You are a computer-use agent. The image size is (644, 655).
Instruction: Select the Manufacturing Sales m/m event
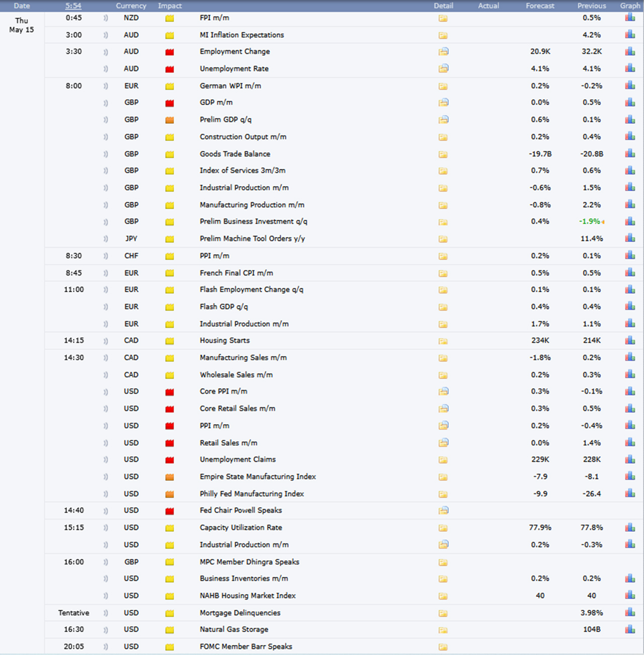243,358
